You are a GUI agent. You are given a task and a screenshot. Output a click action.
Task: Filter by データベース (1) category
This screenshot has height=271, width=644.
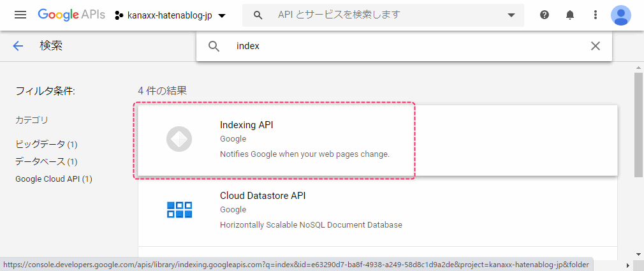pyautogui.click(x=47, y=162)
